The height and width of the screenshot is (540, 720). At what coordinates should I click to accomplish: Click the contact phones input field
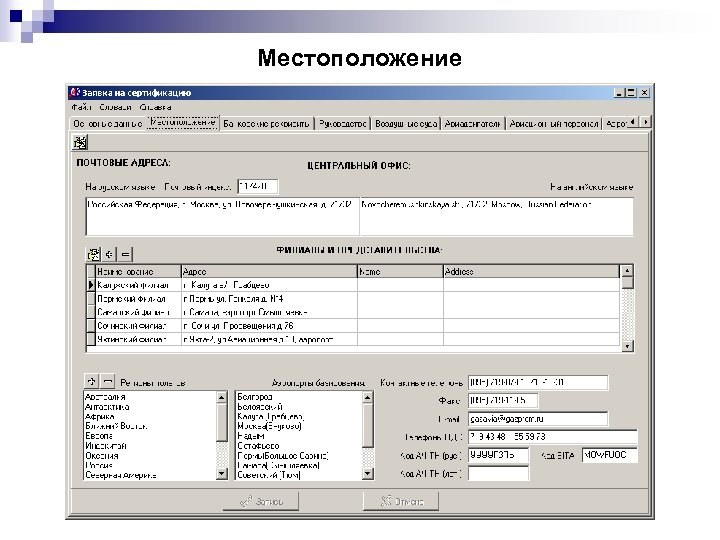pos(538,382)
